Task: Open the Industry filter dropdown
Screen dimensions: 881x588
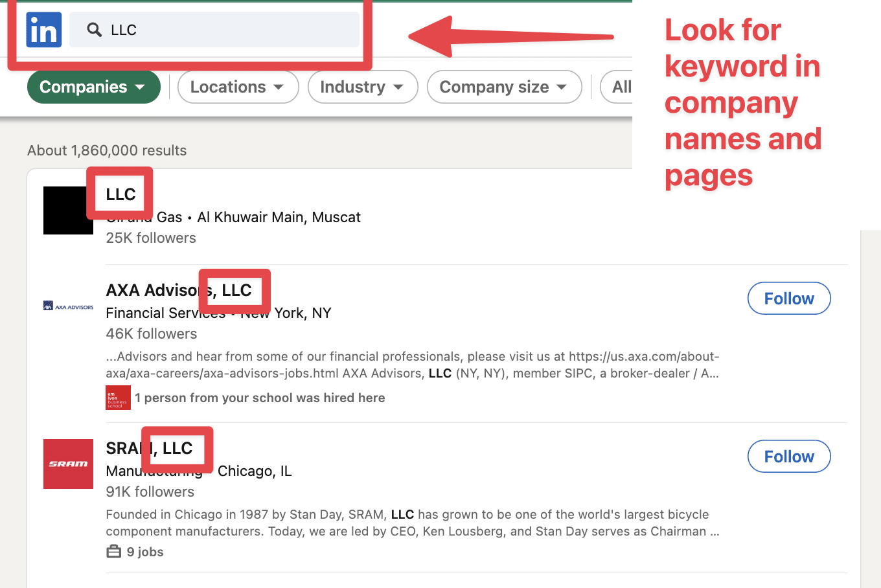Action: click(362, 86)
